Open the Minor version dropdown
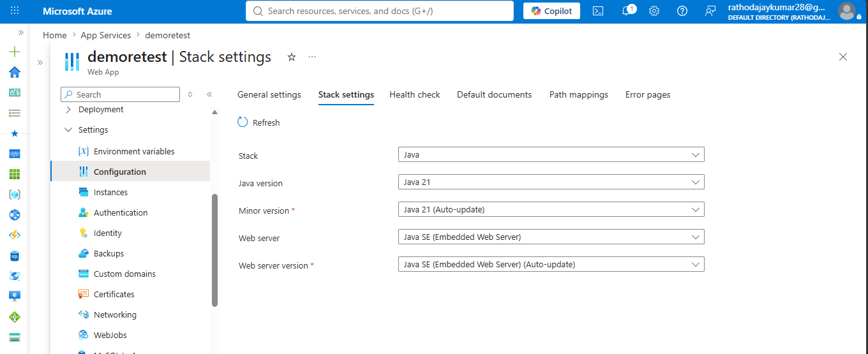The height and width of the screenshot is (354, 868). coord(551,209)
